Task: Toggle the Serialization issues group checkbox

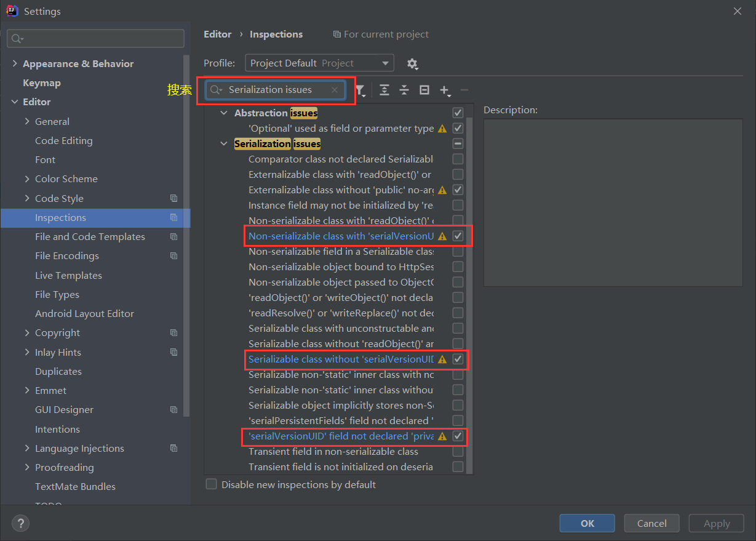Action: 458,143
